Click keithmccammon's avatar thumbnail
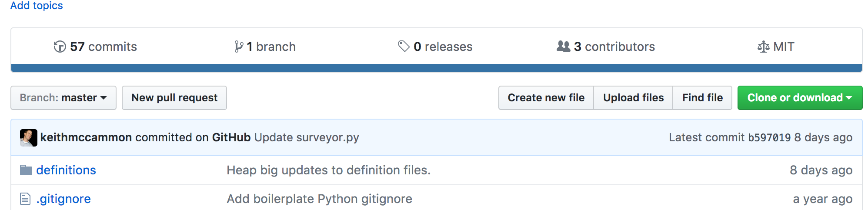This screenshot has height=210, width=868. tap(29, 138)
